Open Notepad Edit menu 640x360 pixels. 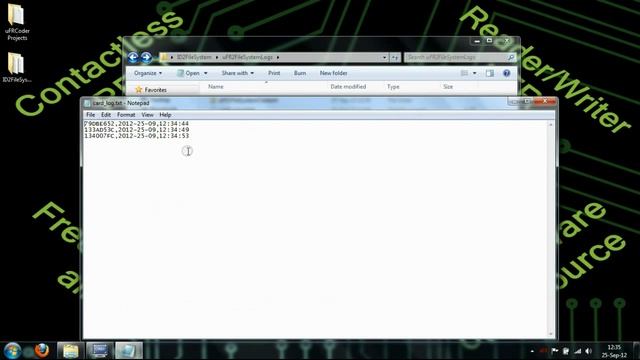pos(106,115)
